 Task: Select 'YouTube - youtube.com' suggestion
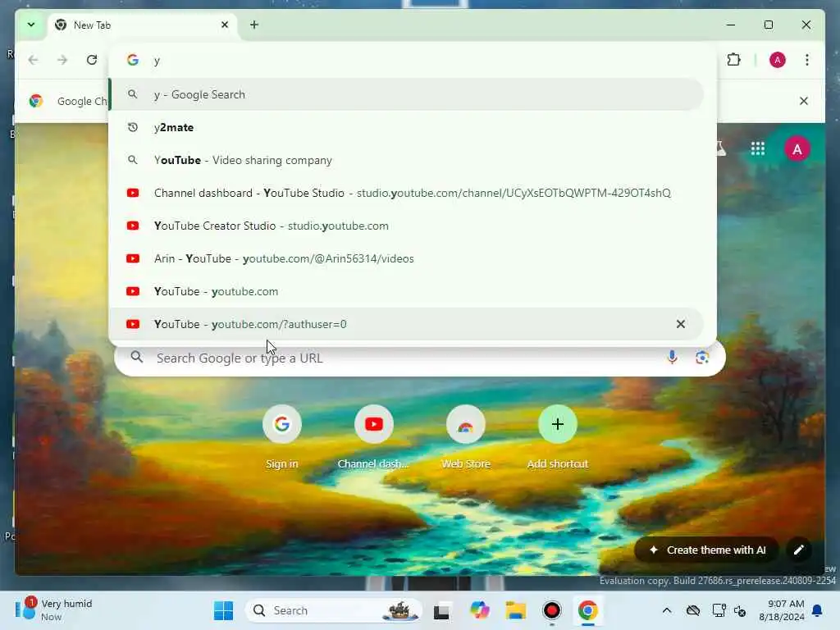(406, 291)
